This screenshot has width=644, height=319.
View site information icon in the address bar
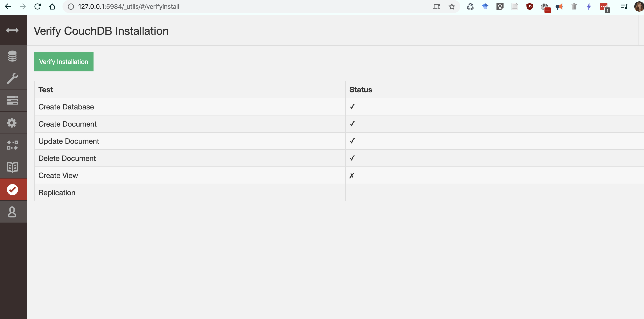71,6
